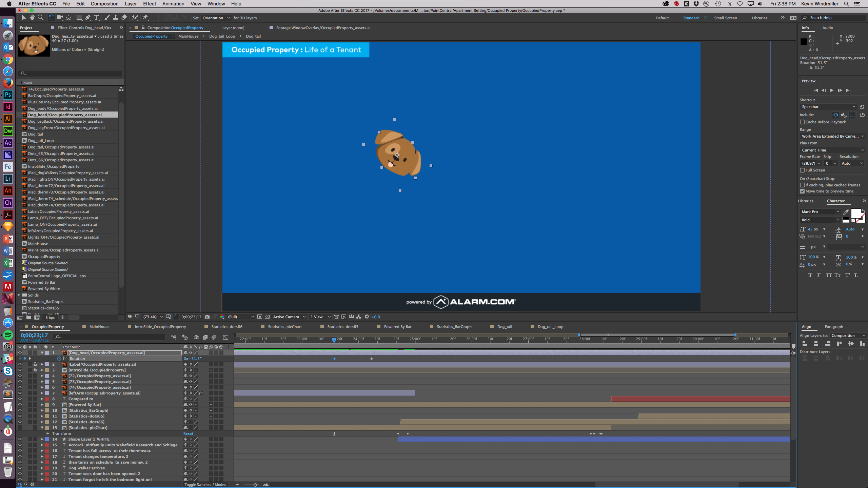The width and height of the screenshot is (868, 488).
Task: Choose the Pen tool
Action: (88, 18)
